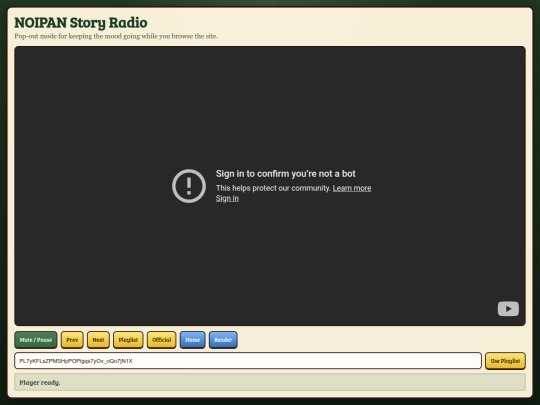Click the Mute / Pause button
The width and height of the screenshot is (540, 405).
click(x=35, y=340)
